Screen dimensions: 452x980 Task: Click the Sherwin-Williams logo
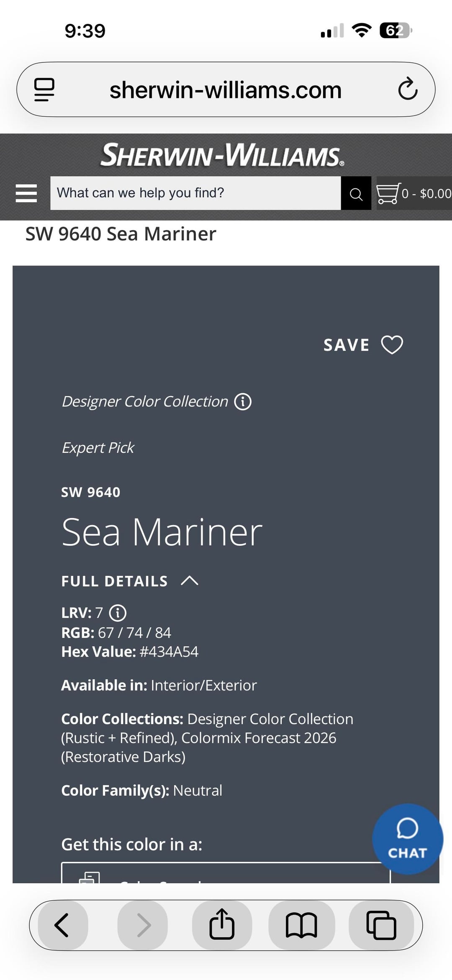tap(222, 155)
